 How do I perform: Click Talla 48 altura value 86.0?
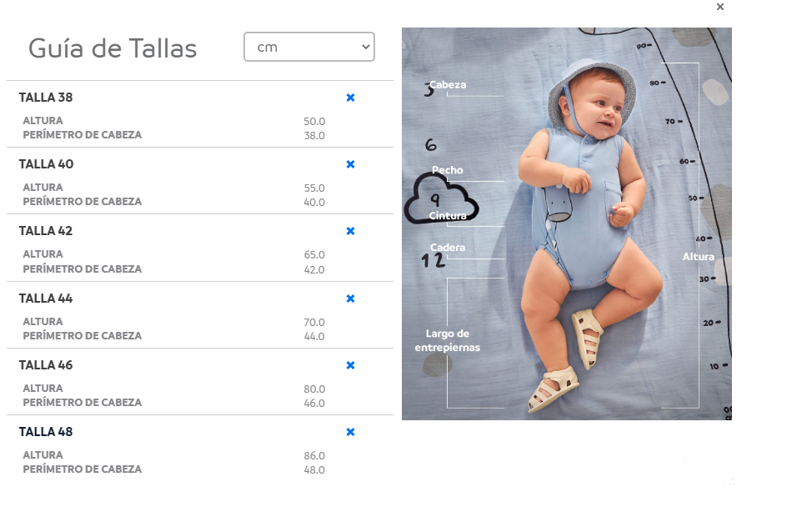314,456
